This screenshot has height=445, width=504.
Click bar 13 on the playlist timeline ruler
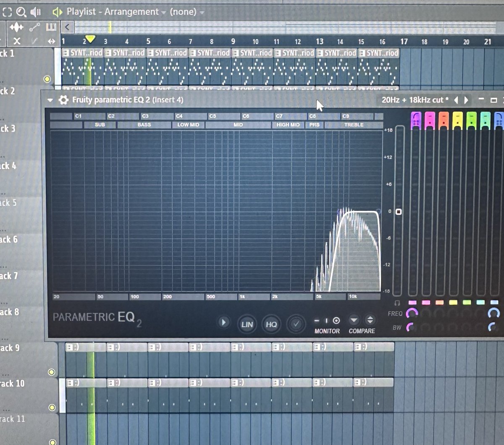tap(320, 41)
